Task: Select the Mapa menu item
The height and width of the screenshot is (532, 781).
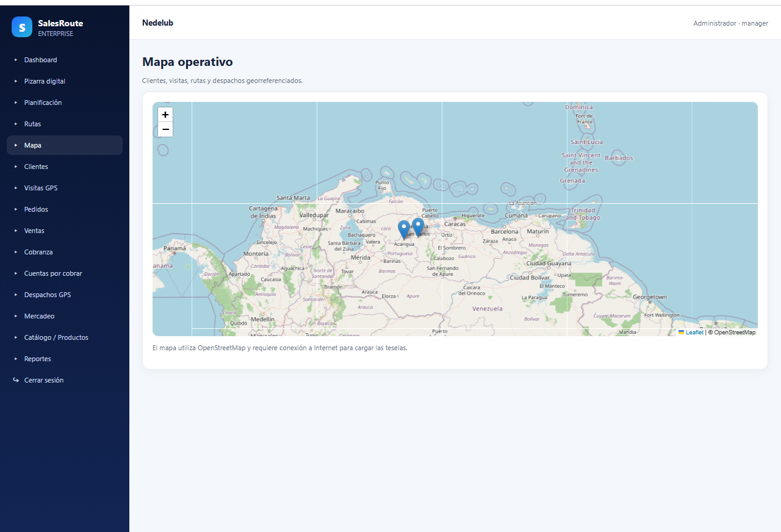Action: point(65,145)
